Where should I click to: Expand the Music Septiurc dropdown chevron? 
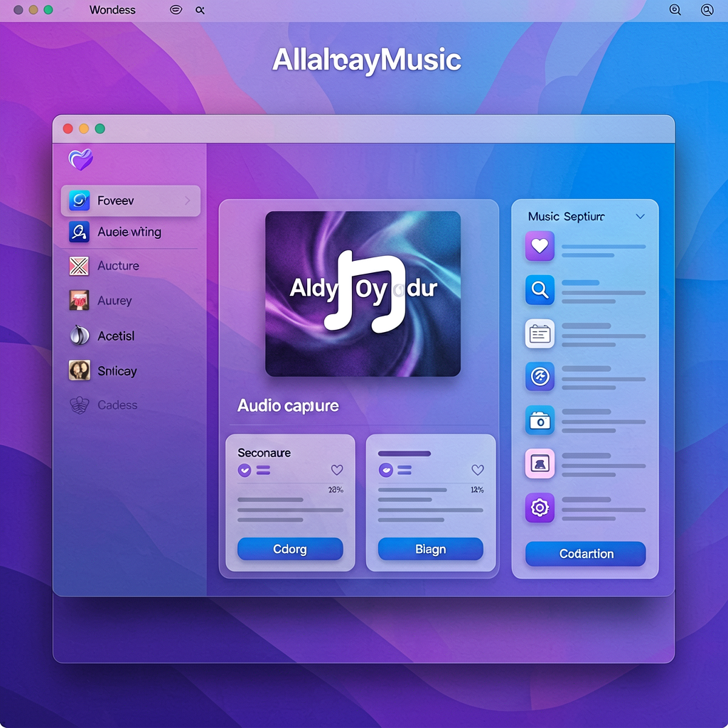641,216
